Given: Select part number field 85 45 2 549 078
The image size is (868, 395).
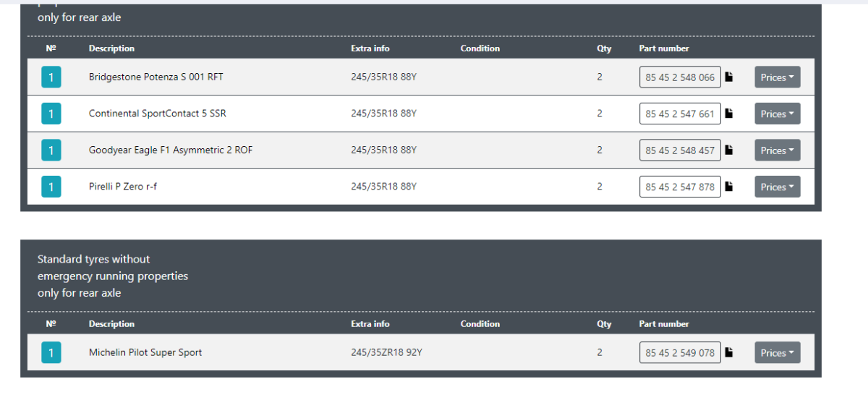Looking at the screenshot, I should 680,352.
